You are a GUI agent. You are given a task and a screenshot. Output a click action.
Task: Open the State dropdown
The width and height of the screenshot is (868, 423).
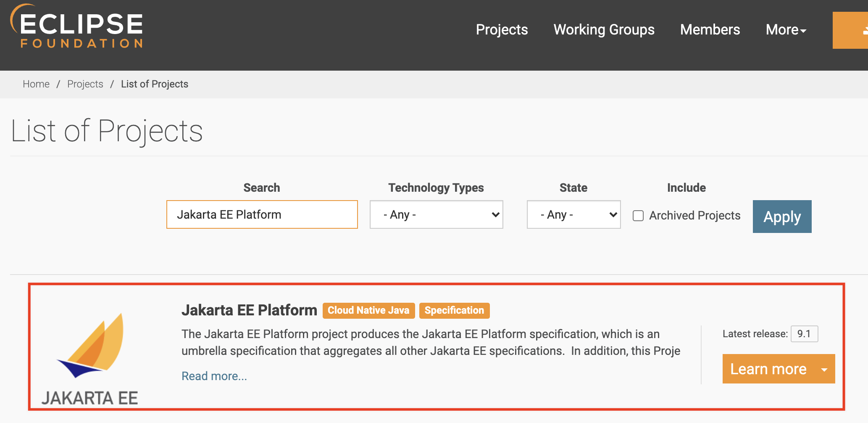[574, 214]
